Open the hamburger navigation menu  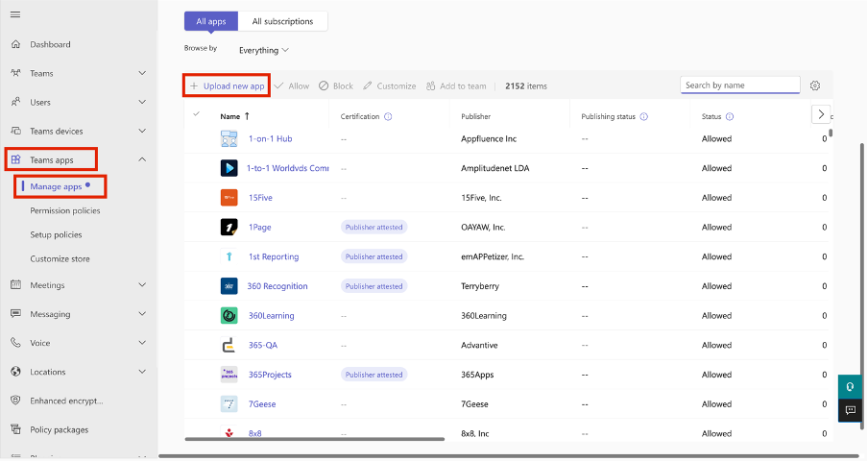click(x=15, y=14)
